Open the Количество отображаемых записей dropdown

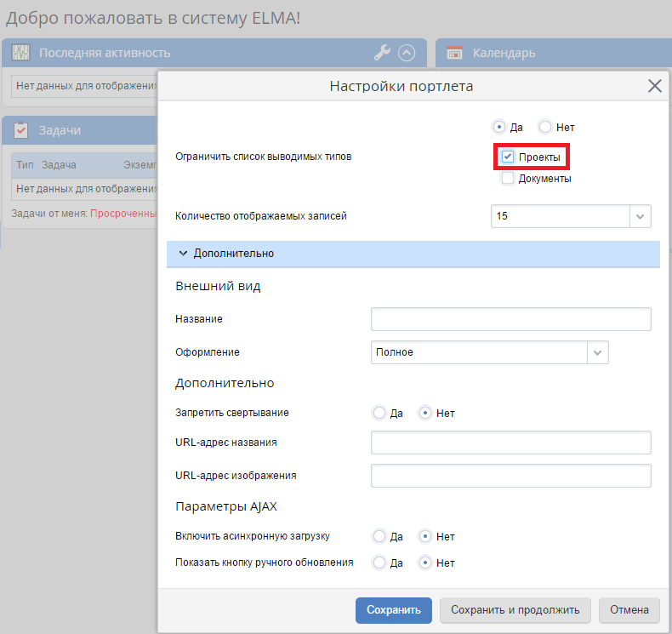click(x=641, y=216)
